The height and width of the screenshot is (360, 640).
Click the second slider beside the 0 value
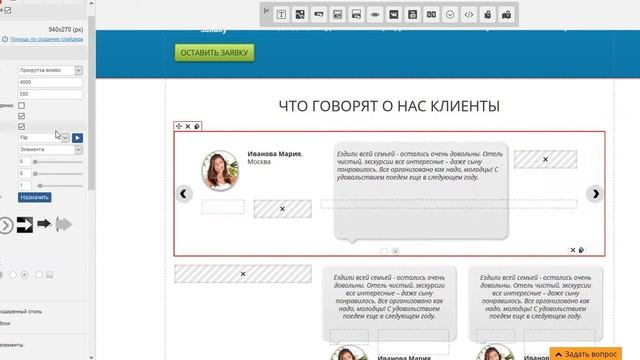pyautogui.click(x=58, y=174)
